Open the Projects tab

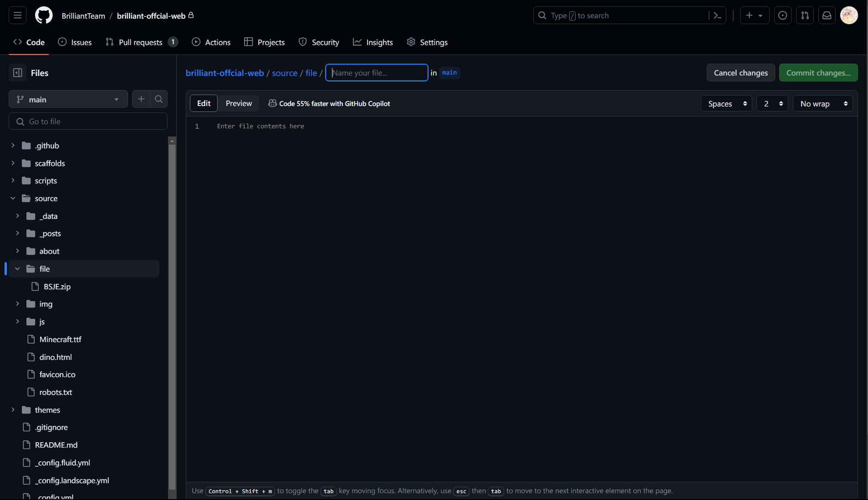point(265,42)
